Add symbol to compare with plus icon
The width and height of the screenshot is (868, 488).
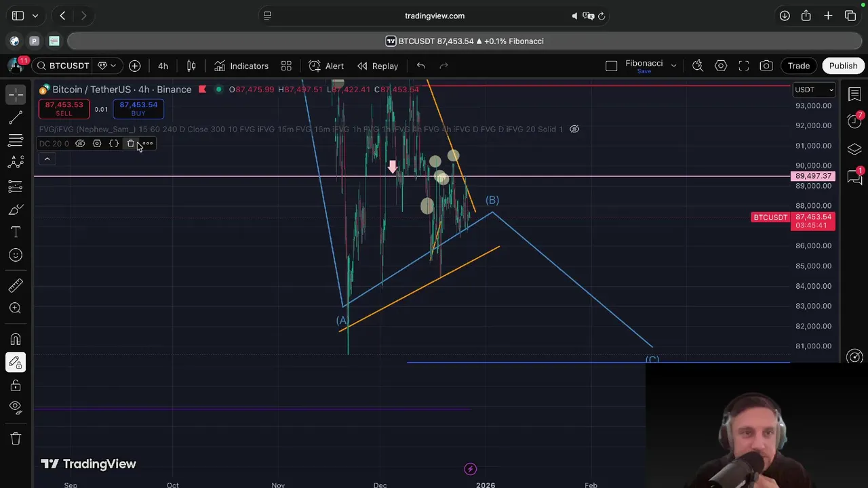(135, 66)
